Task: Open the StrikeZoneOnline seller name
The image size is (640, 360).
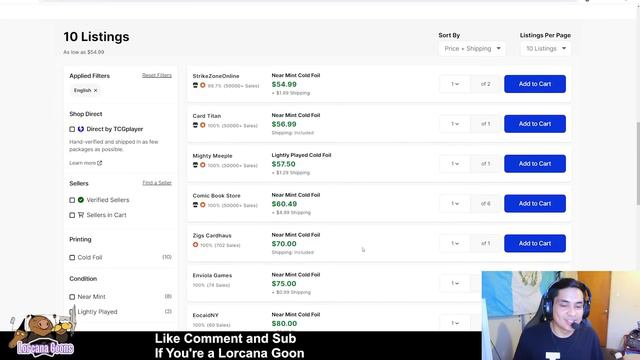Action: 216,76
